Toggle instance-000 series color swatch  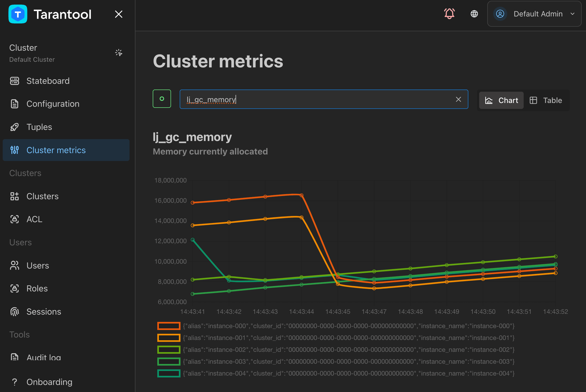[x=169, y=326]
